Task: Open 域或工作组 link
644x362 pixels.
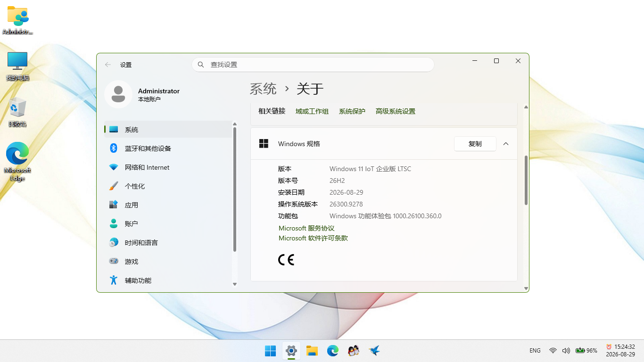Action: coord(312,111)
